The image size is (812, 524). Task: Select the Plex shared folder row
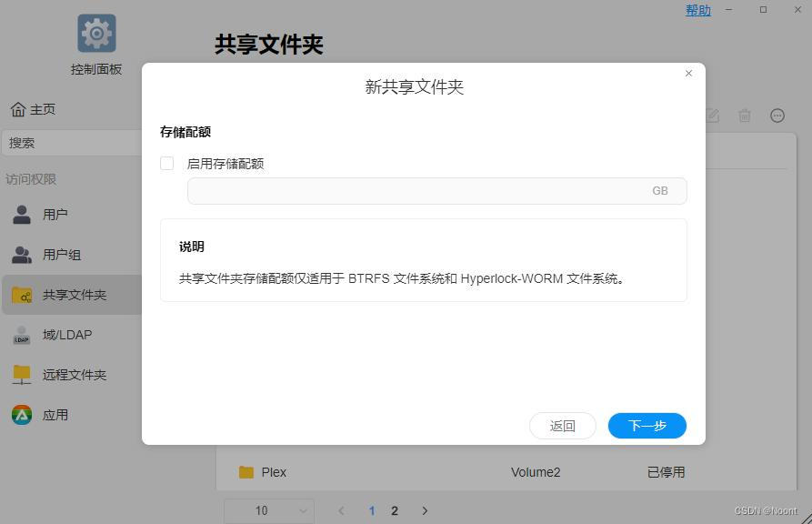(275, 472)
